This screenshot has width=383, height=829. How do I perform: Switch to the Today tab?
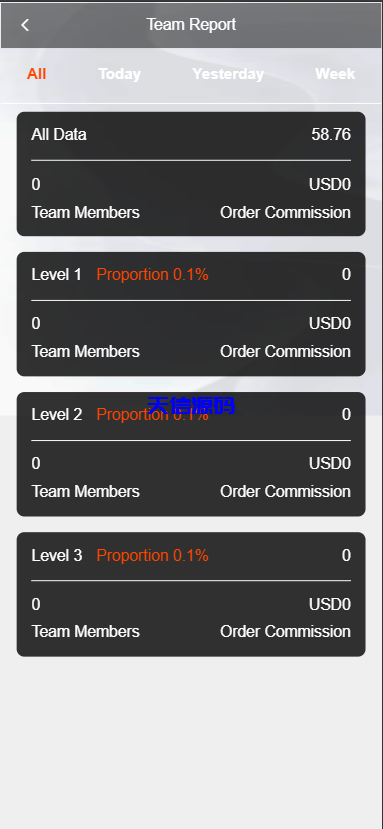pyautogui.click(x=120, y=74)
